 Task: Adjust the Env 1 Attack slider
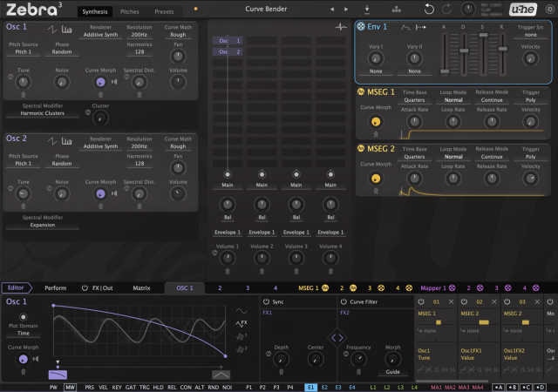[x=444, y=71]
